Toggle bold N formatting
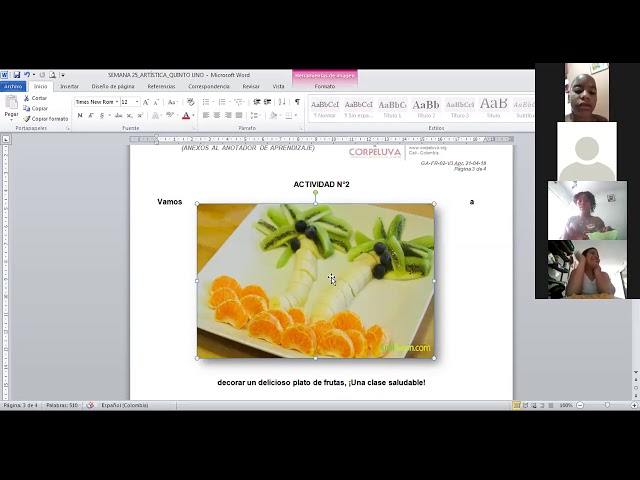The image size is (640, 480). point(80,116)
